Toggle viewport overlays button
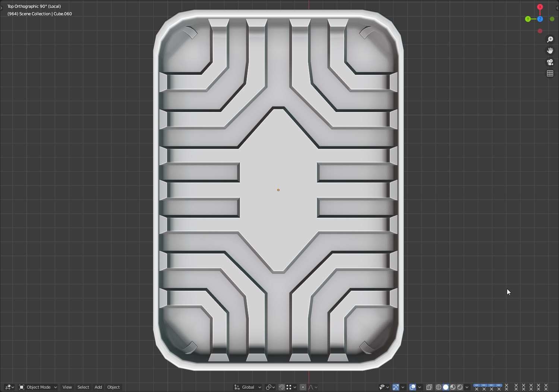This screenshot has width=559, height=392. click(x=413, y=387)
